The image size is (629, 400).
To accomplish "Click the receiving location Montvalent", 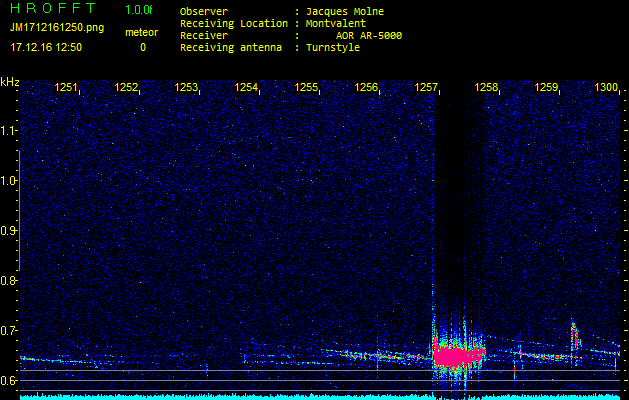I will [x=336, y=24].
